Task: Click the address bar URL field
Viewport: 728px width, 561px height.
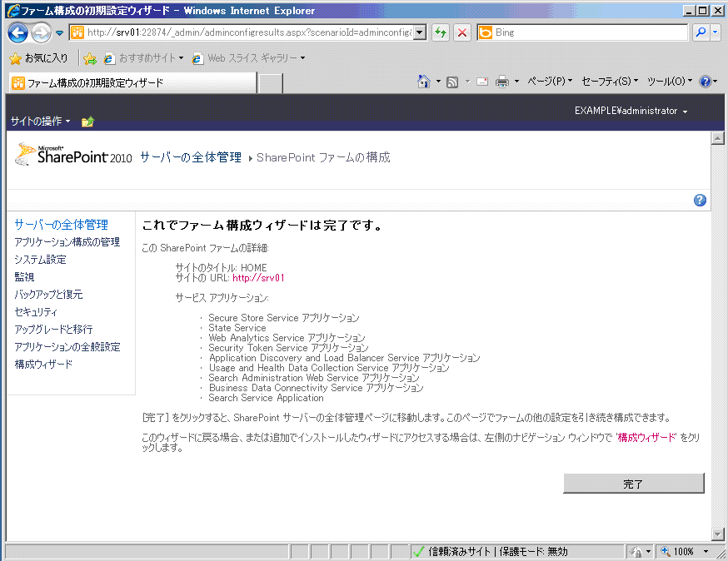Action: point(242,32)
